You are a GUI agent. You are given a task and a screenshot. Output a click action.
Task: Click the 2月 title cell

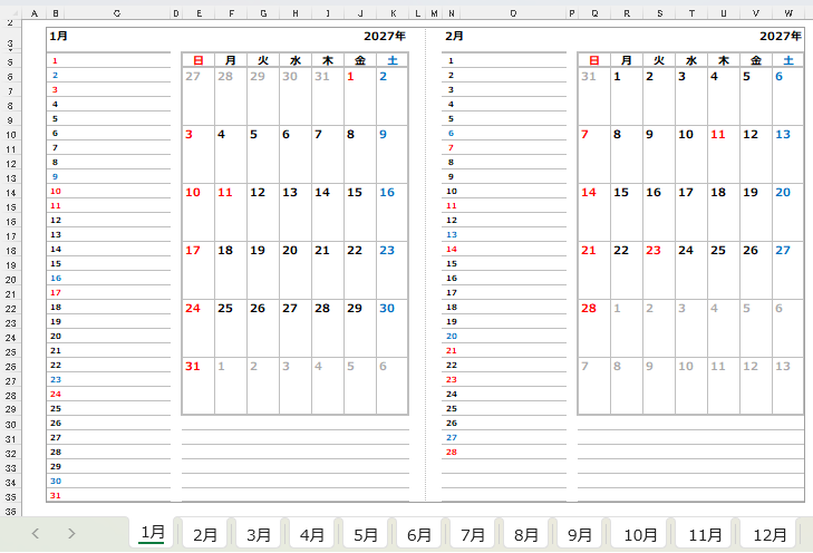coord(454,36)
